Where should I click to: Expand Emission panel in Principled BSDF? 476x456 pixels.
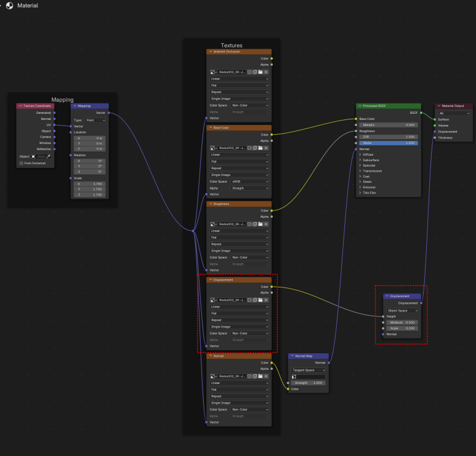[360, 187]
